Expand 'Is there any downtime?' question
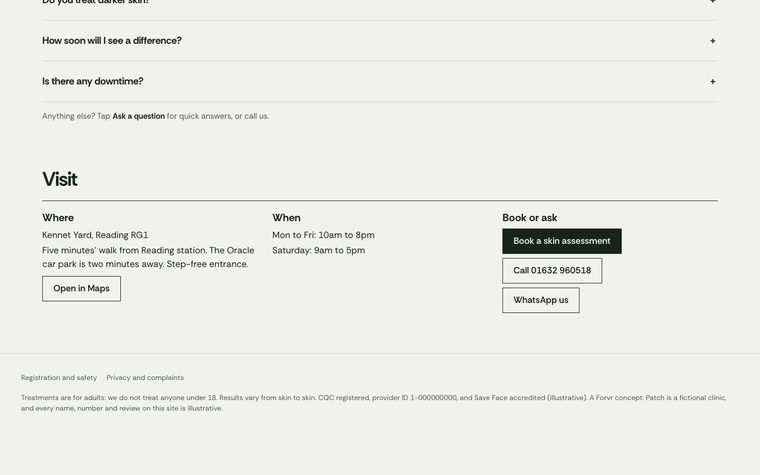The image size is (760, 475). coord(380,81)
